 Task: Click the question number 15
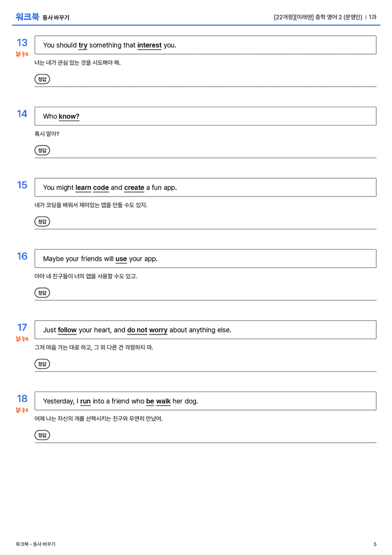(22, 185)
